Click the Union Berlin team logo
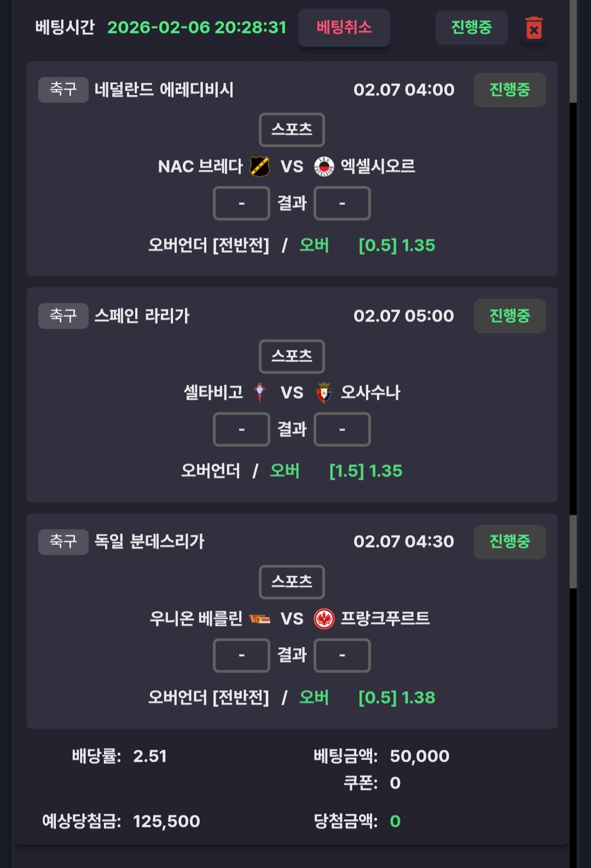This screenshot has height=868, width=591. tap(259, 619)
